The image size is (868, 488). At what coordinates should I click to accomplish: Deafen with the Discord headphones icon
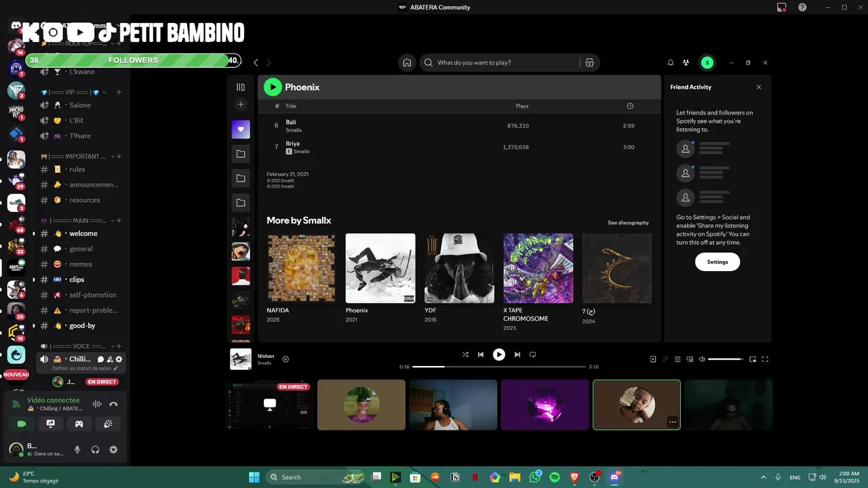[x=96, y=449]
